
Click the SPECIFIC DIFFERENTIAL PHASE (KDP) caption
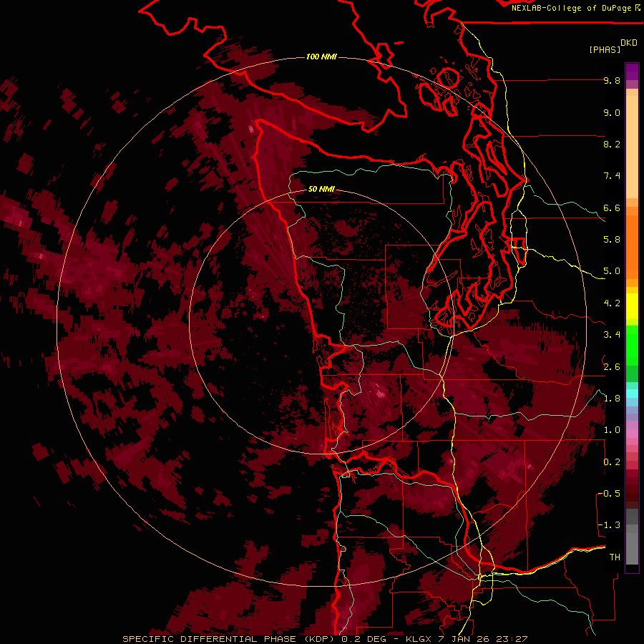coord(228,639)
